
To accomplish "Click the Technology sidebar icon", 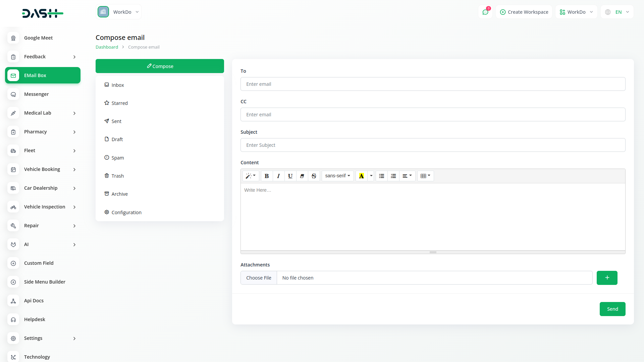I will [13, 357].
